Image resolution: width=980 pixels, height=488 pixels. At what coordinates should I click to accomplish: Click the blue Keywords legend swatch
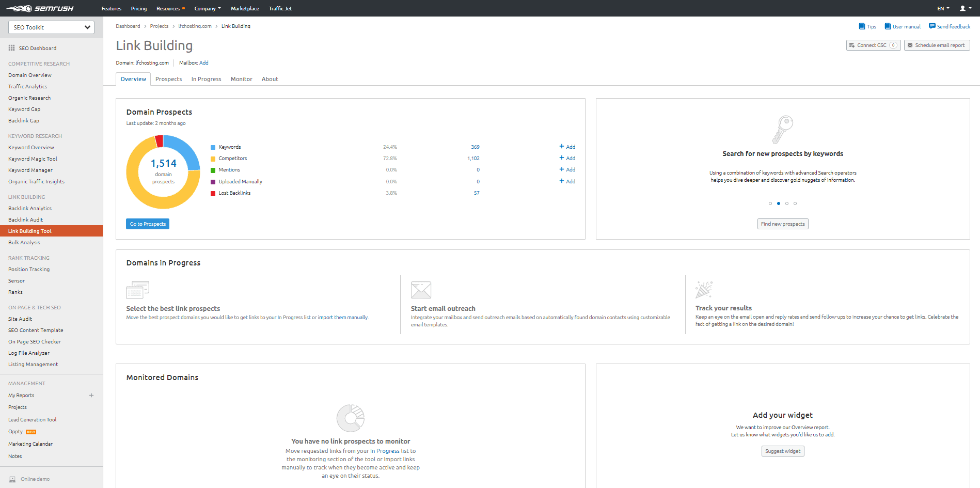213,147
